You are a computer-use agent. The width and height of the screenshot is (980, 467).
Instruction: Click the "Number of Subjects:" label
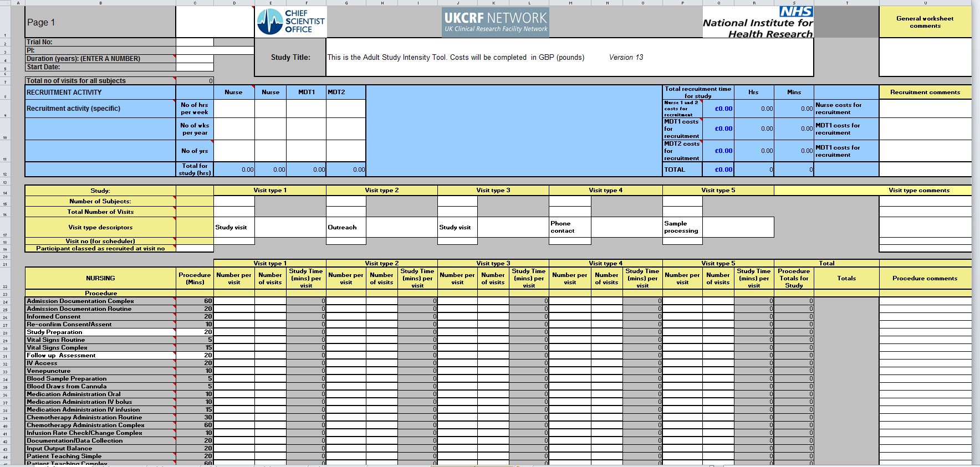click(100, 201)
